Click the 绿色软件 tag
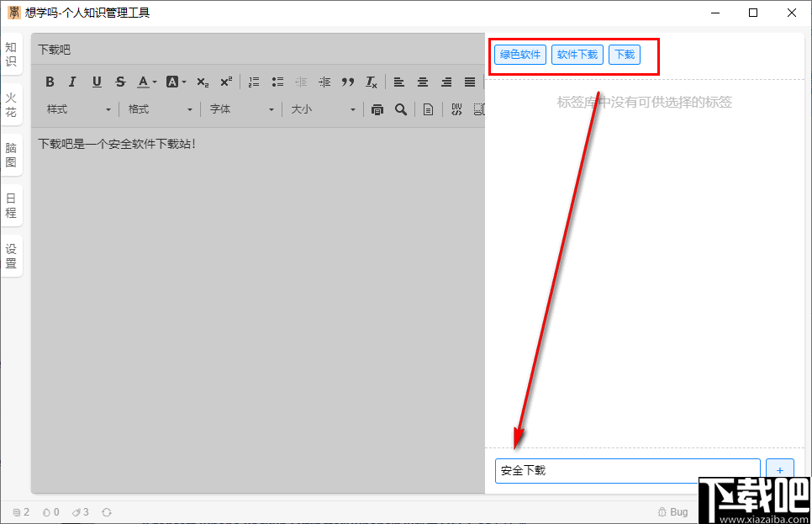Screen dimensions: 812x524 [520, 55]
